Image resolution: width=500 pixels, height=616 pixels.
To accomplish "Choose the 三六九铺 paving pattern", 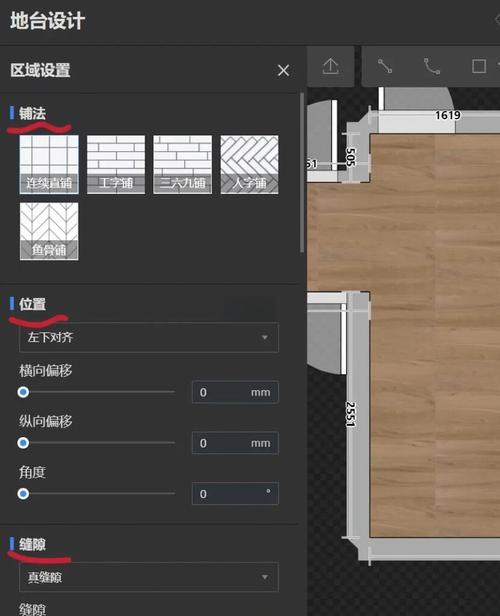I will pos(183,165).
